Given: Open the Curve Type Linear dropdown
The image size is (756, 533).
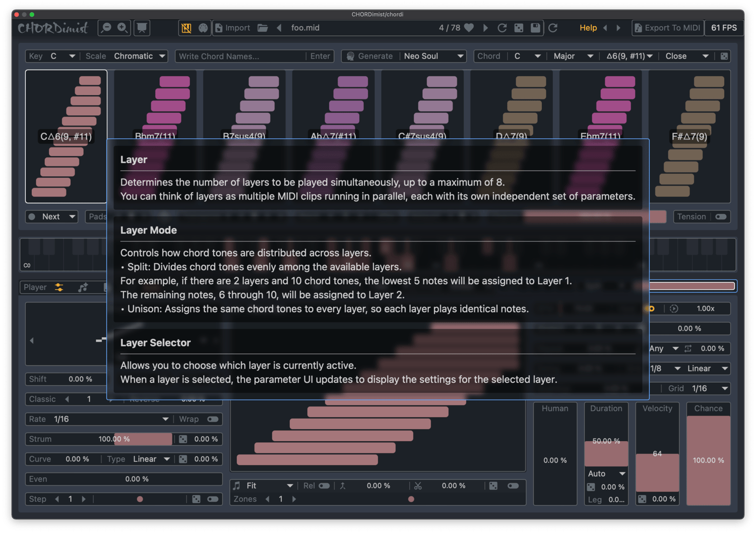Looking at the screenshot, I should (x=152, y=459).
